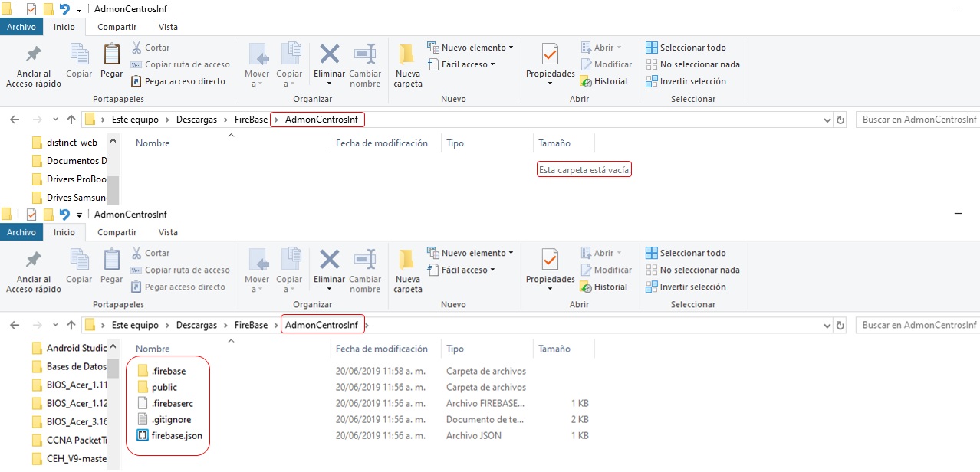This screenshot has width=980, height=472.
Task: Select the .gitignore text document
Action: tap(171, 419)
